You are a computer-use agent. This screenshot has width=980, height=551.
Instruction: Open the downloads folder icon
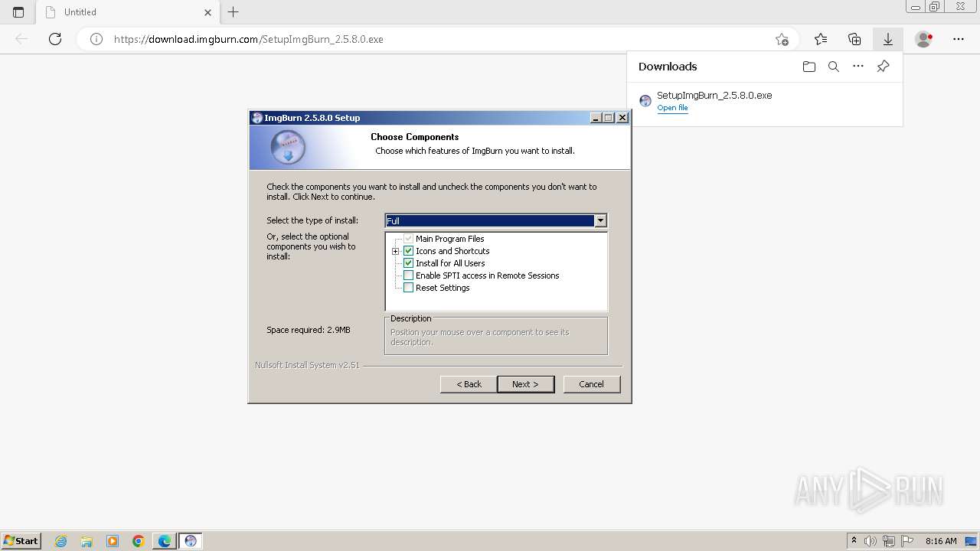809,67
